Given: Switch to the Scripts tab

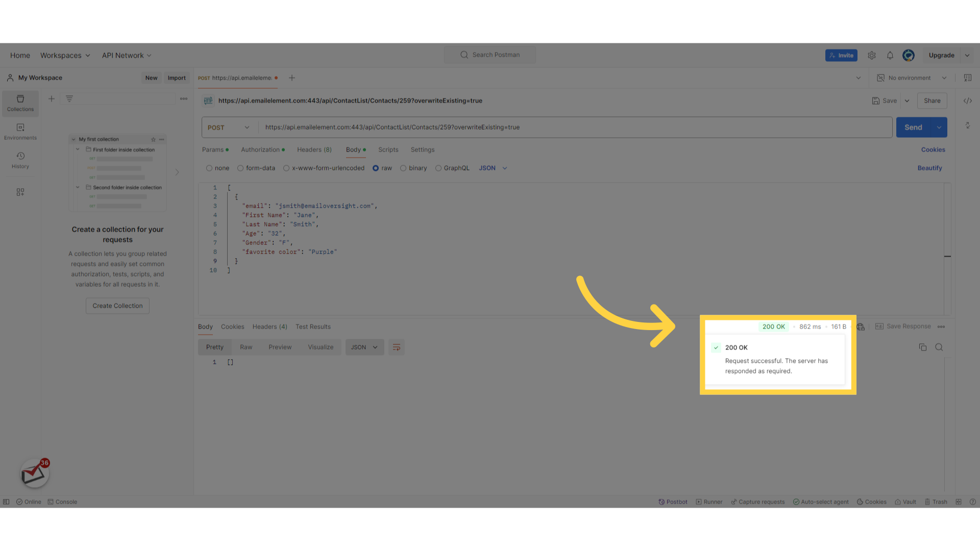Looking at the screenshot, I should tap(388, 150).
